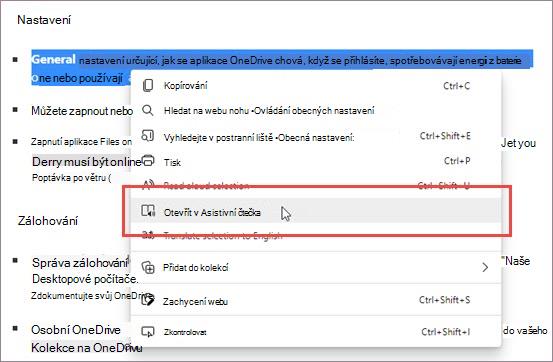Screen dimensions: 553x362
Task: Open Otevřít v Asistivní čtečka
Action: pyautogui.click(x=316, y=211)
